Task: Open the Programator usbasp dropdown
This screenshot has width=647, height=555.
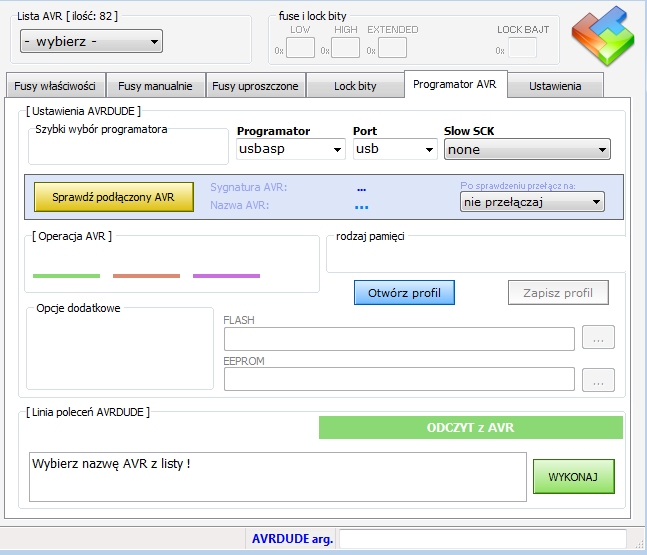Action: (x=290, y=149)
